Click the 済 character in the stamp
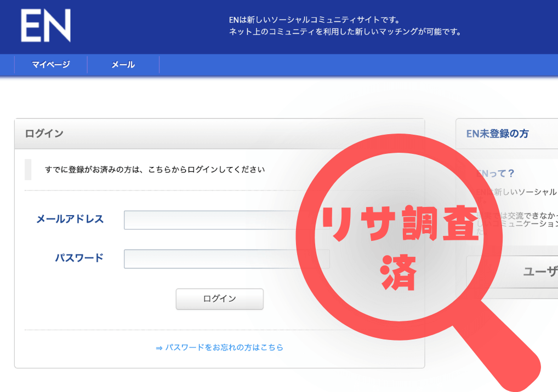This screenshot has height=392, width=558. [x=398, y=272]
